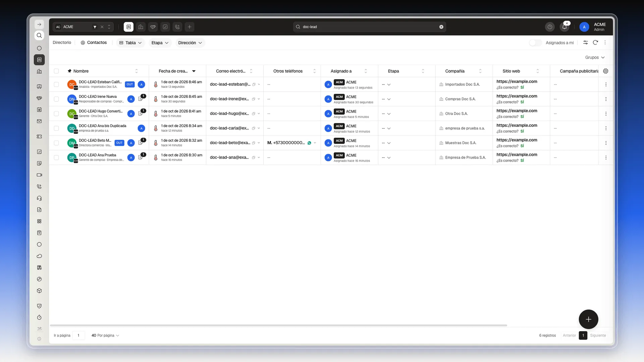Viewport: 644px width, 362px height.
Task: Check the DOC-LEAD Esteban row checkbox
Action: pyautogui.click(x=56, y=84)
